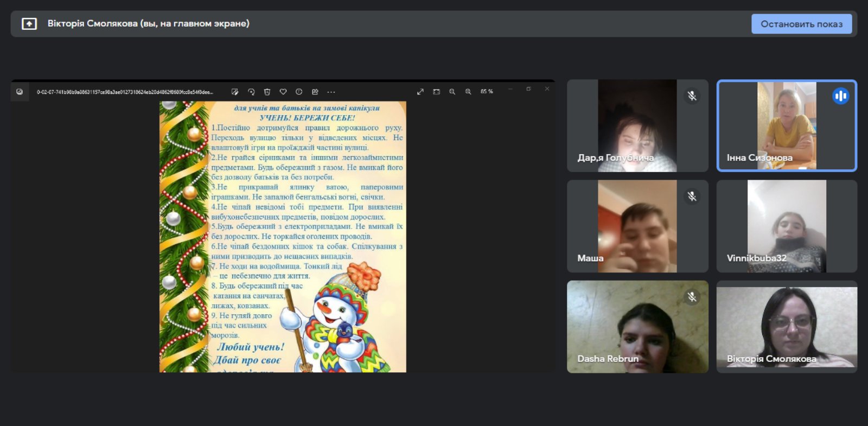This screenshot has height=426, width=868.
Task: Click the edit image icon in Photos toolbar
Action: point(235,92)
